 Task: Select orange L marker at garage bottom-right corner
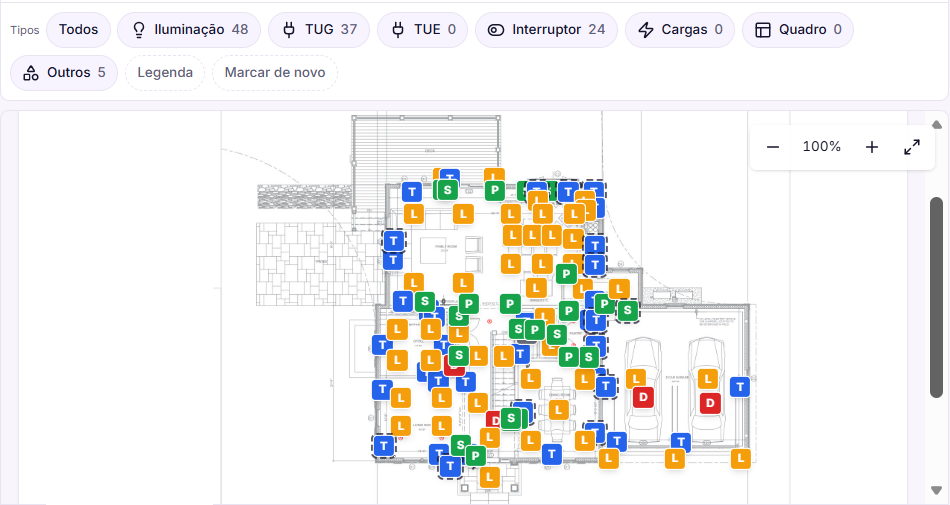[740, 458]
